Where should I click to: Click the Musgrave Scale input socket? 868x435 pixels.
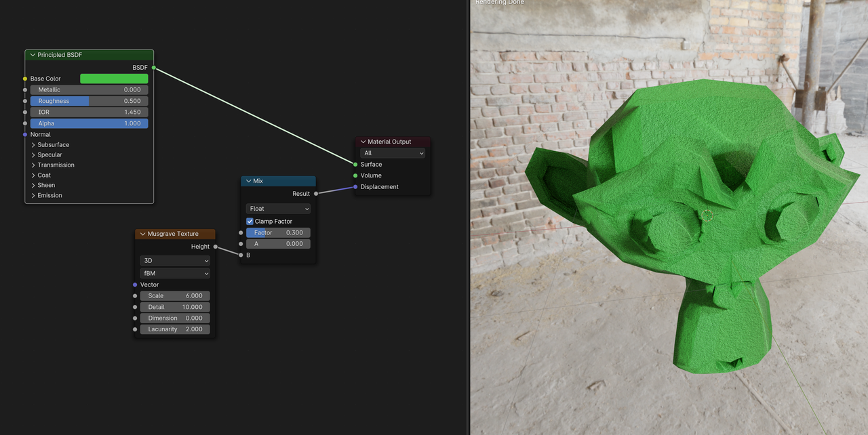tap(135, 296)
